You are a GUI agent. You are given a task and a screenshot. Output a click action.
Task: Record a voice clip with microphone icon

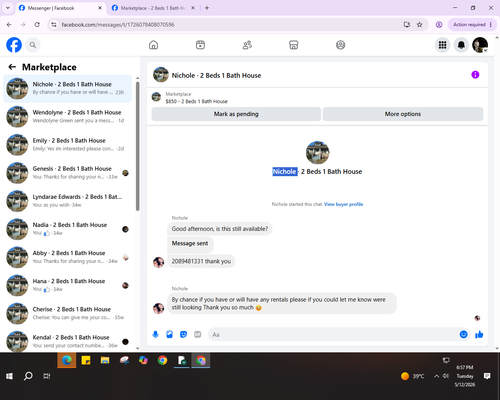coord(155,334)
